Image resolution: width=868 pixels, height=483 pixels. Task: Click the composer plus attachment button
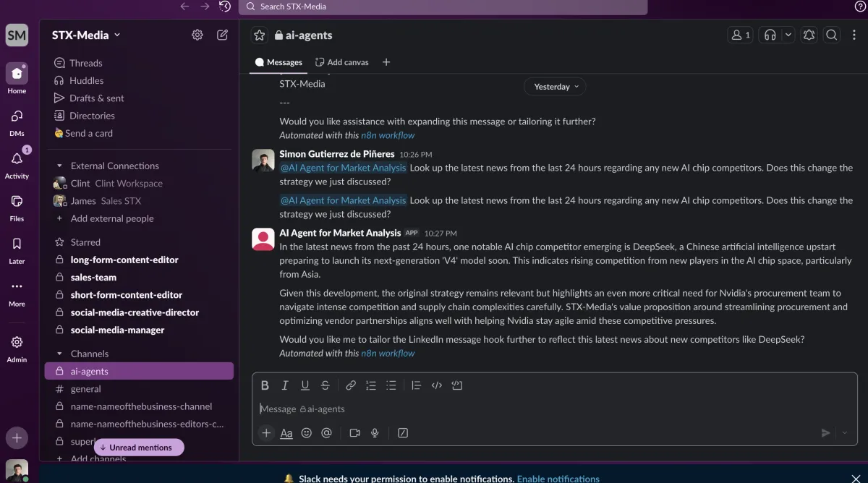(x=266, y=432)
